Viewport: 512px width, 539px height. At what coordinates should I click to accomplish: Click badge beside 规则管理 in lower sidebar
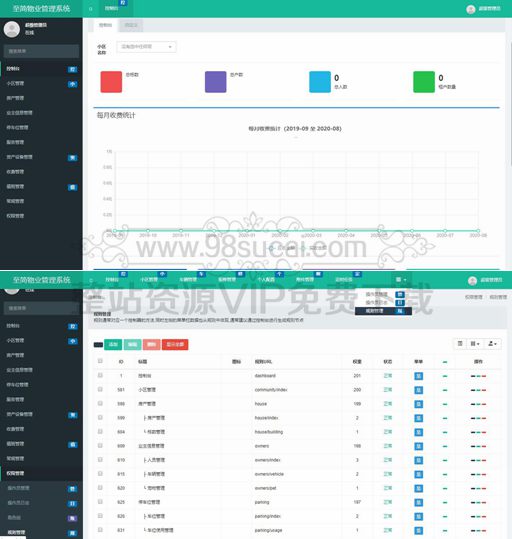(73, 533)
